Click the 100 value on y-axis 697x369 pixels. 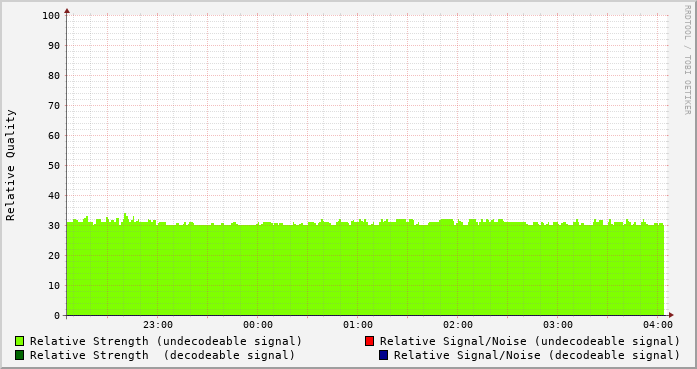pyautogui.click(x=51, y=16)
